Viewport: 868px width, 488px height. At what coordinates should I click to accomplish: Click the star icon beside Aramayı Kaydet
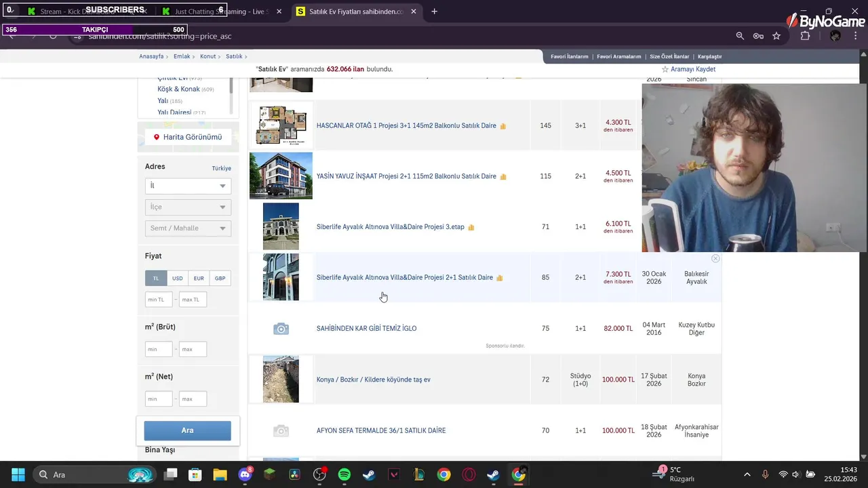(x=665, y=69)
